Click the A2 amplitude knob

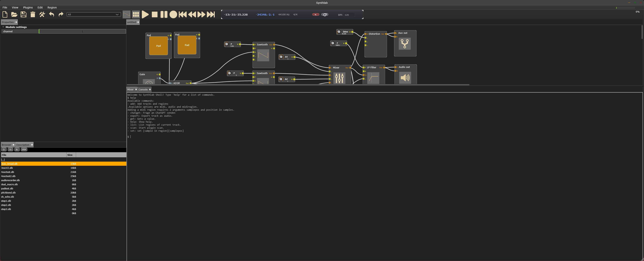pos(281,79)
